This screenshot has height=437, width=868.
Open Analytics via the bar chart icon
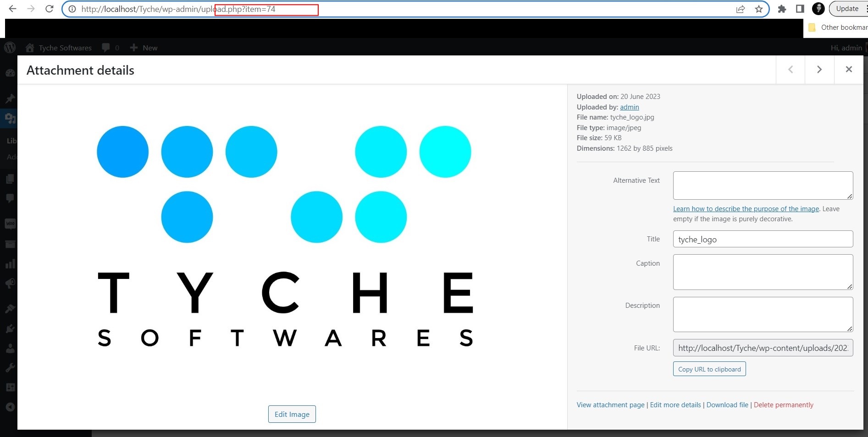(x=10, y=264)
